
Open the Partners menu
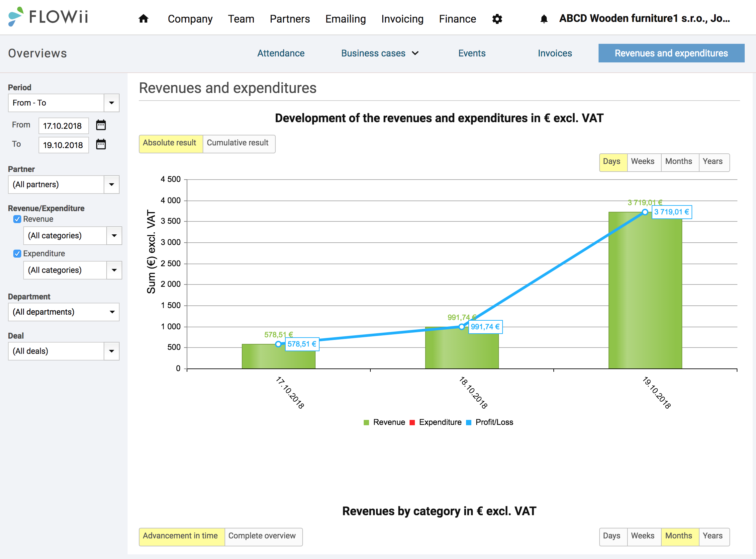[x=290, y=19]
